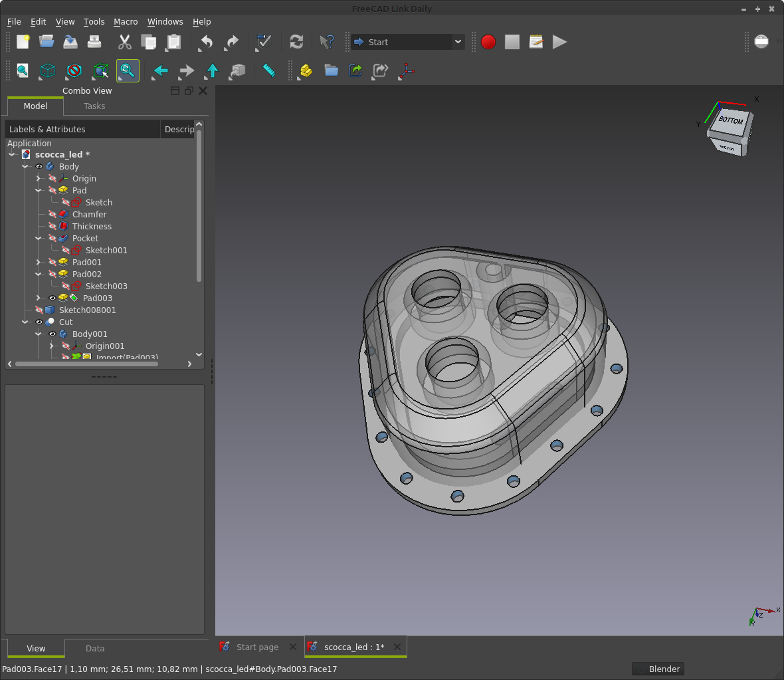
Task: Collapse the Body tree node
Action: [x=25, y=167]
